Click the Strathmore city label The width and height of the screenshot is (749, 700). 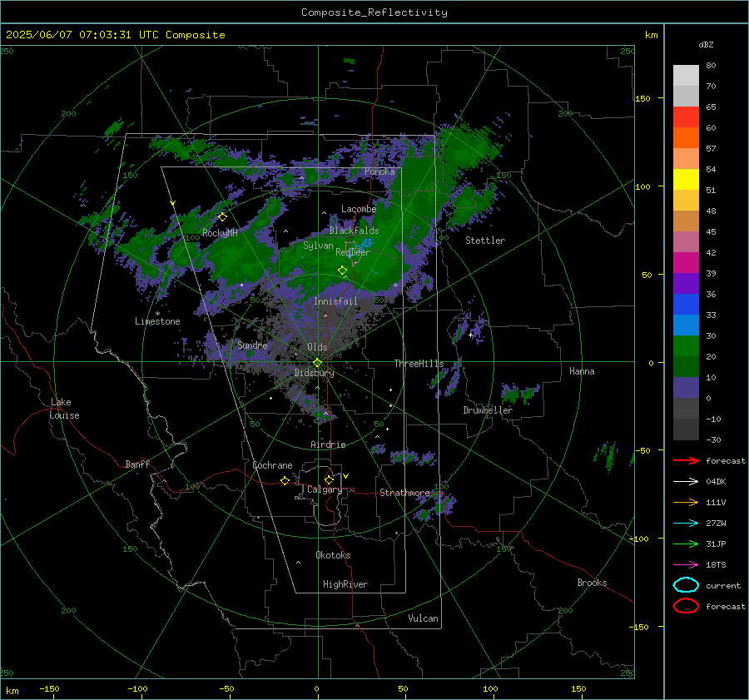click(404, 493)
